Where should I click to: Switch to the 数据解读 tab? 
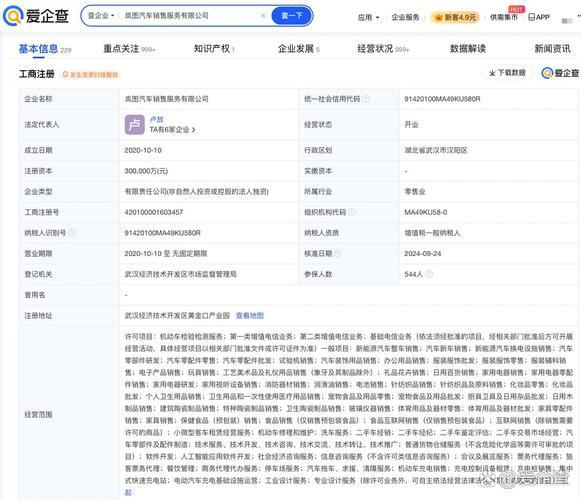(x=468, y=49)
